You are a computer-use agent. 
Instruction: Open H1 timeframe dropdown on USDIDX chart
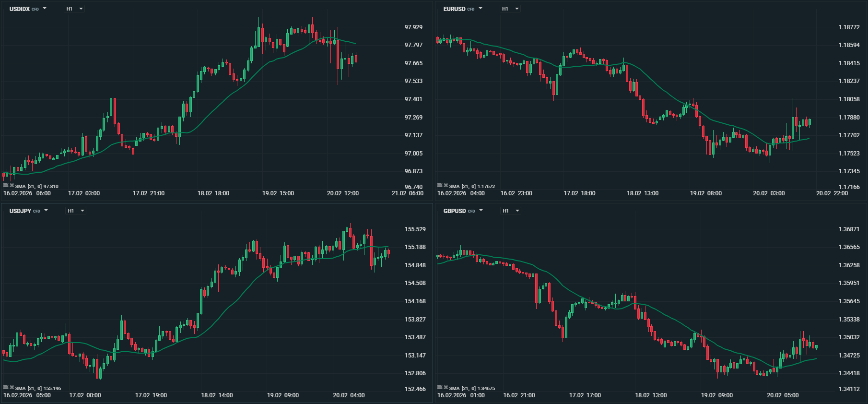(x=75, y=9)
